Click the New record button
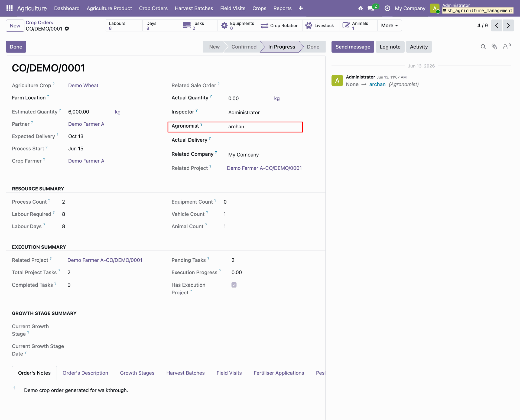 coord(15,26)
